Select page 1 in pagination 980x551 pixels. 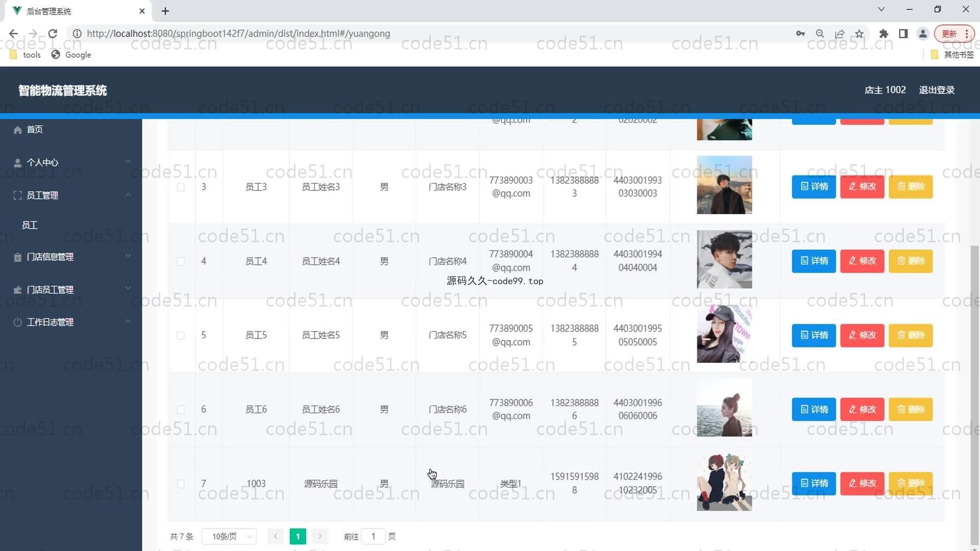click(298, 536)
